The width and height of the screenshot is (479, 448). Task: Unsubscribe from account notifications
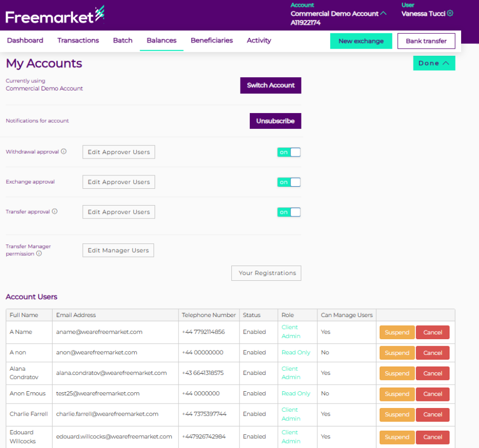tap(275, 121)
